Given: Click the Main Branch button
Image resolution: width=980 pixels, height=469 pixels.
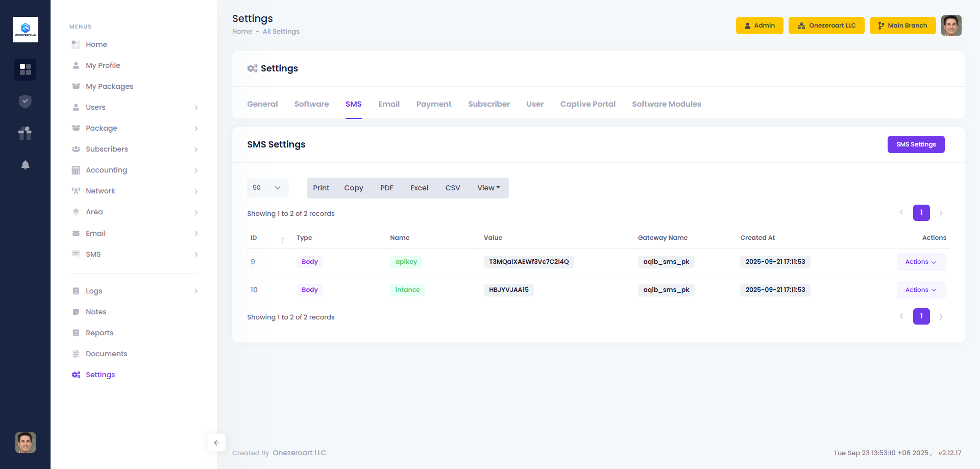Looking at the screenshot, I should pos(902,26).
